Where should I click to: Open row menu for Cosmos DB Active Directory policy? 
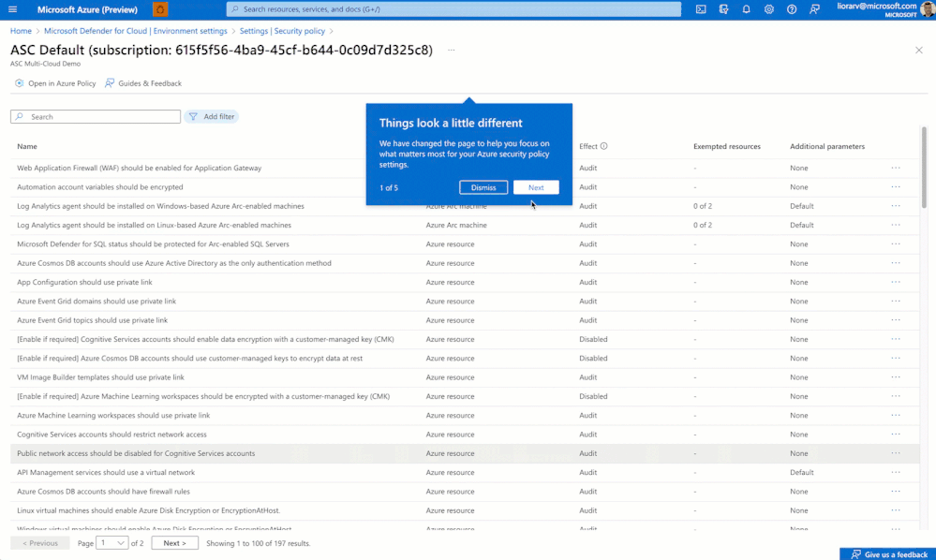tap(896, 263)
